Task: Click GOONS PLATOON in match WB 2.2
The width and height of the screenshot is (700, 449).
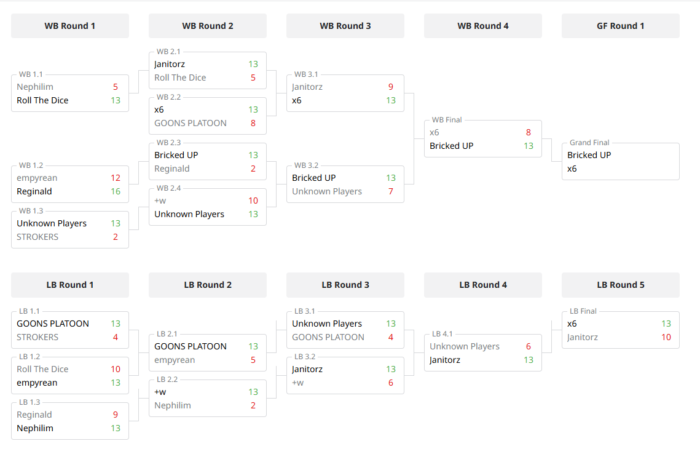Action: (x=190, y=123)
